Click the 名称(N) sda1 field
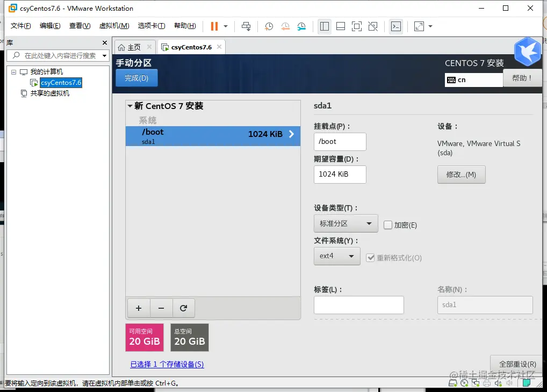The height and width of the screenshot is (392, 547). tap(485, 305)
